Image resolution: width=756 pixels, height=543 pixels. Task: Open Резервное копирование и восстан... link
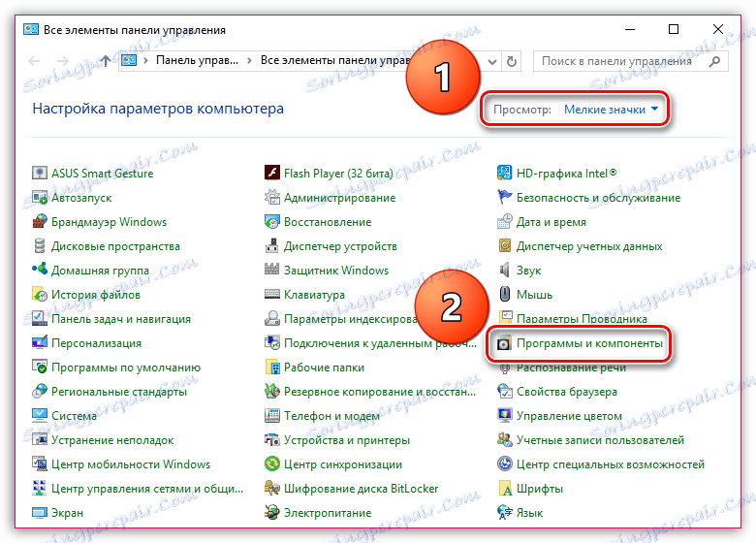[379, 392]
